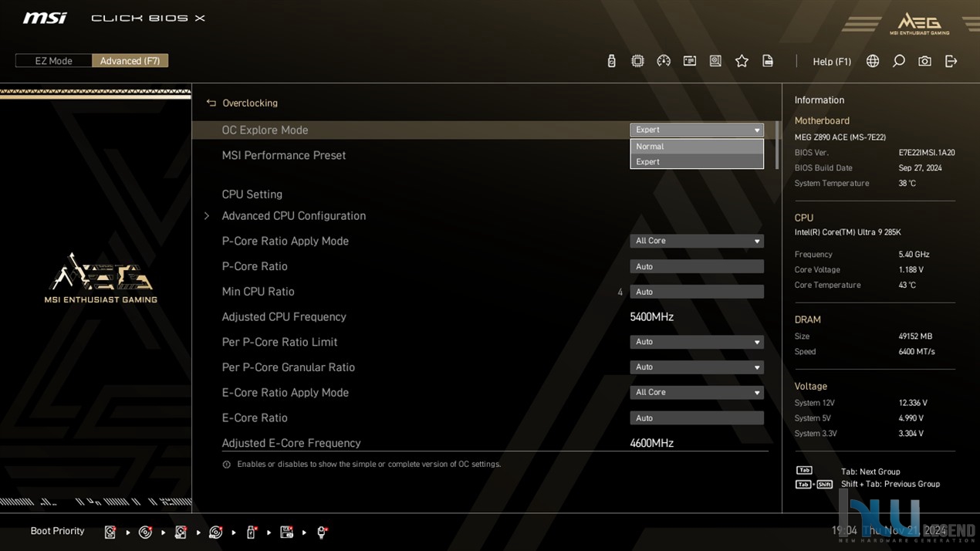Image resolution: width=980 pixels, height=551 pixels.
Task: Choose Normal in OC Explore Mode list
Action: tap(697, 147)
